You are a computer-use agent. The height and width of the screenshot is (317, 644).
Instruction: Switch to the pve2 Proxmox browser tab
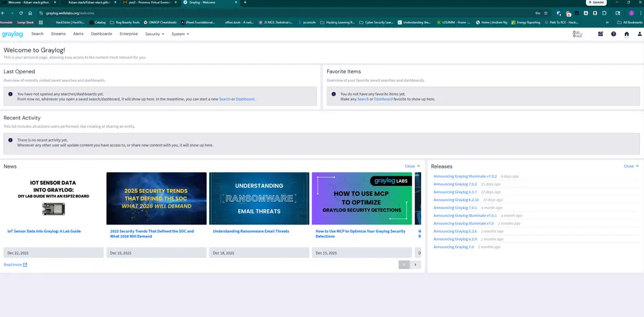149,3
